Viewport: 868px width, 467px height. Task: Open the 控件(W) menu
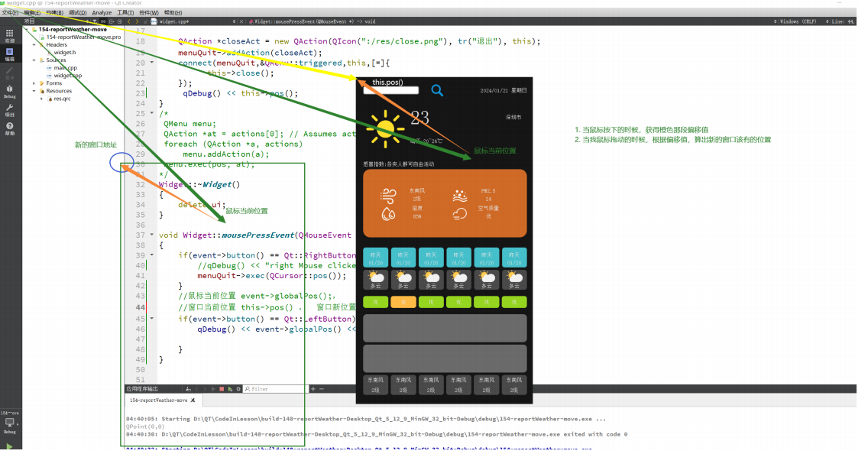pos(149,12)
